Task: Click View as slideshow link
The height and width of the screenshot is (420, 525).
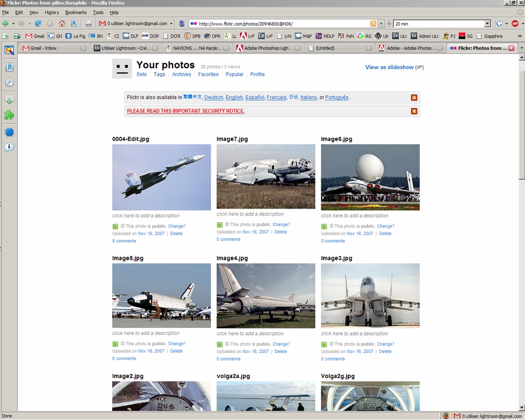Action: (x=389, y=67)
